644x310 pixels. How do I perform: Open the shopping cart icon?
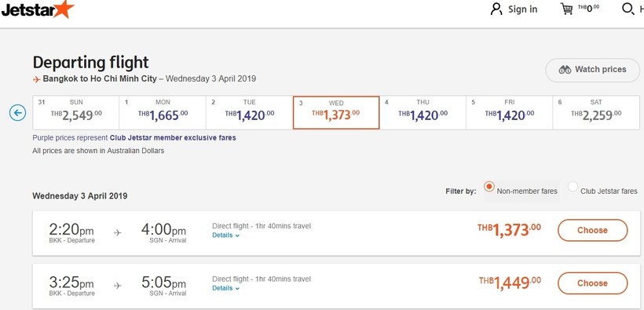click(567, 9)
